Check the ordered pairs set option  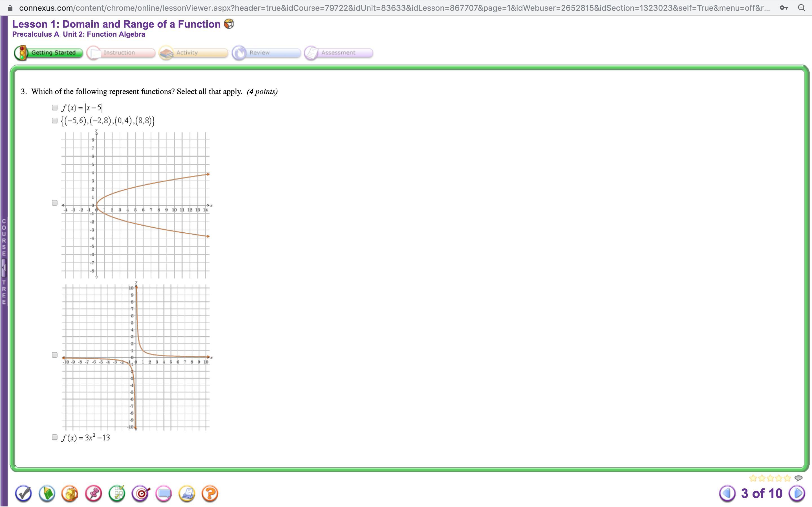point(55,120)
